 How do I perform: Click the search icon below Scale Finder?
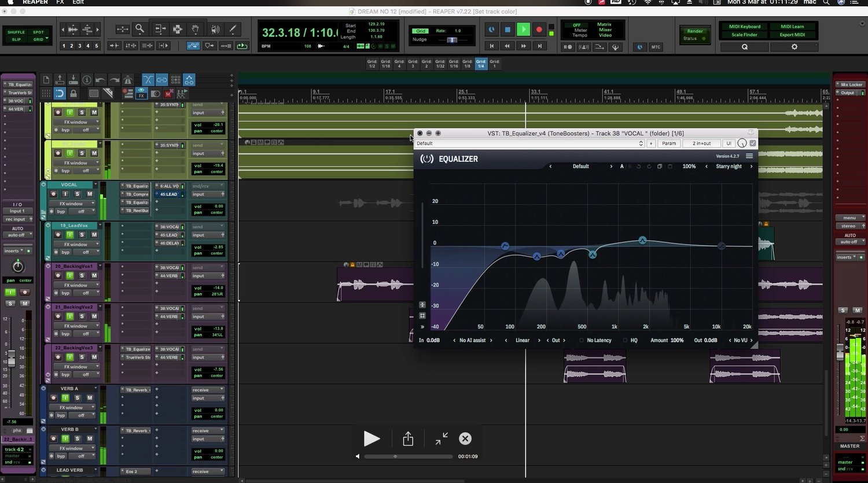745,47
